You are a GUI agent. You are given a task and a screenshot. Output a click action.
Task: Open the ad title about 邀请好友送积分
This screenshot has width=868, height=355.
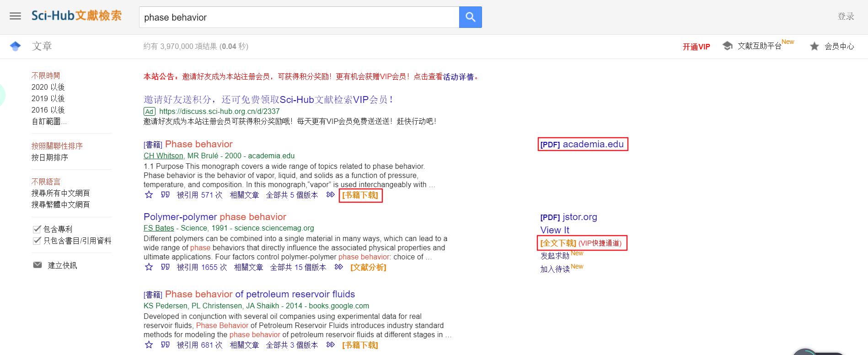point(268,99)
